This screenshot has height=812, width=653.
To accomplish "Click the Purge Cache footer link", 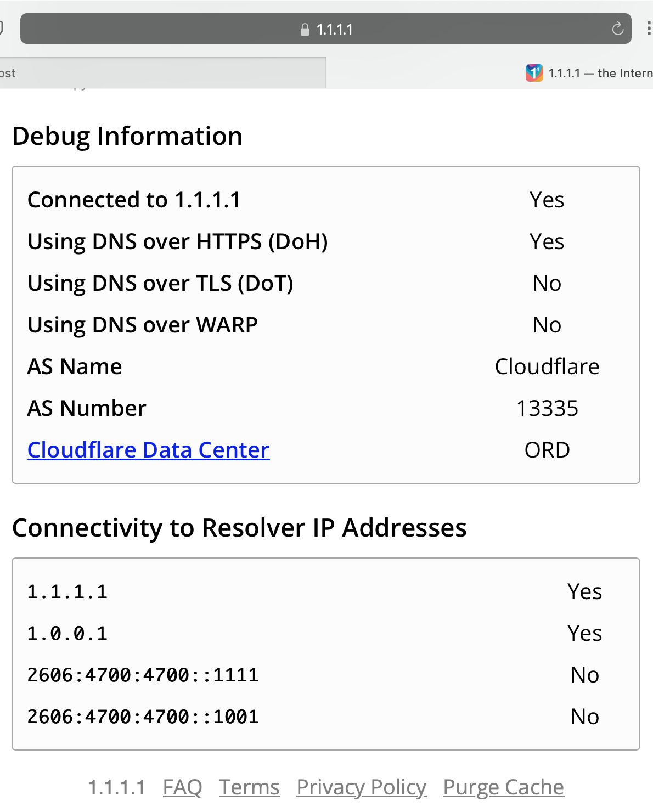I will point(503,787).
